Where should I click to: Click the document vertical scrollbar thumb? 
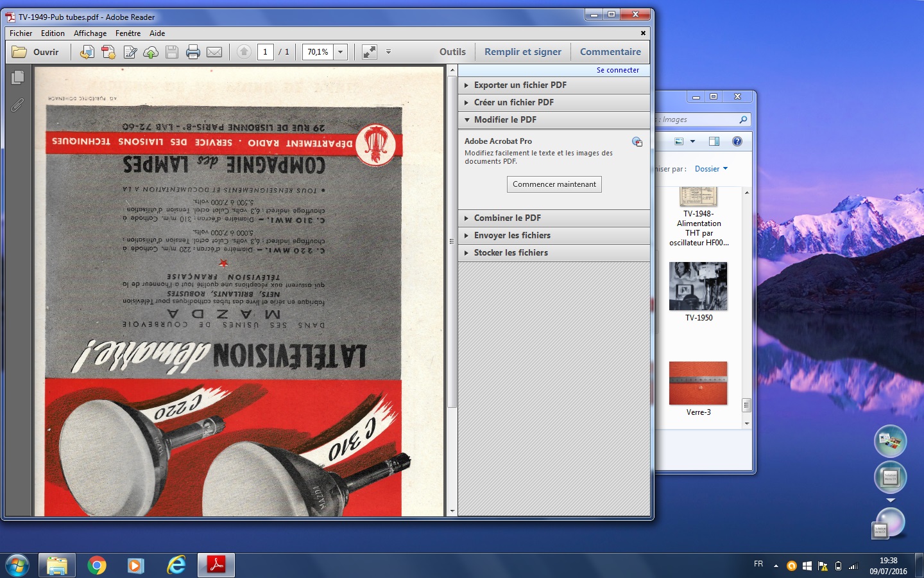click(452, 241)
